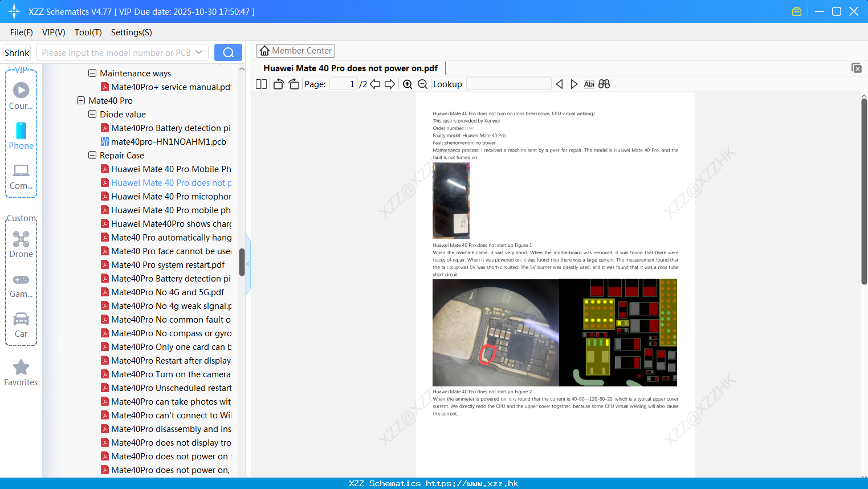Click the Page number field
868x489 pixels.
coord(344,84)
